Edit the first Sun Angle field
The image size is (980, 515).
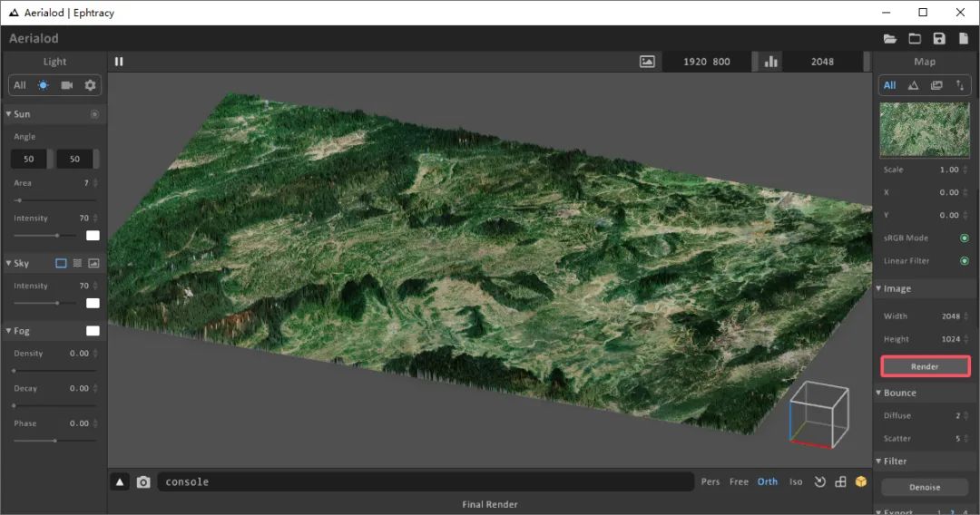coord(29,160)
